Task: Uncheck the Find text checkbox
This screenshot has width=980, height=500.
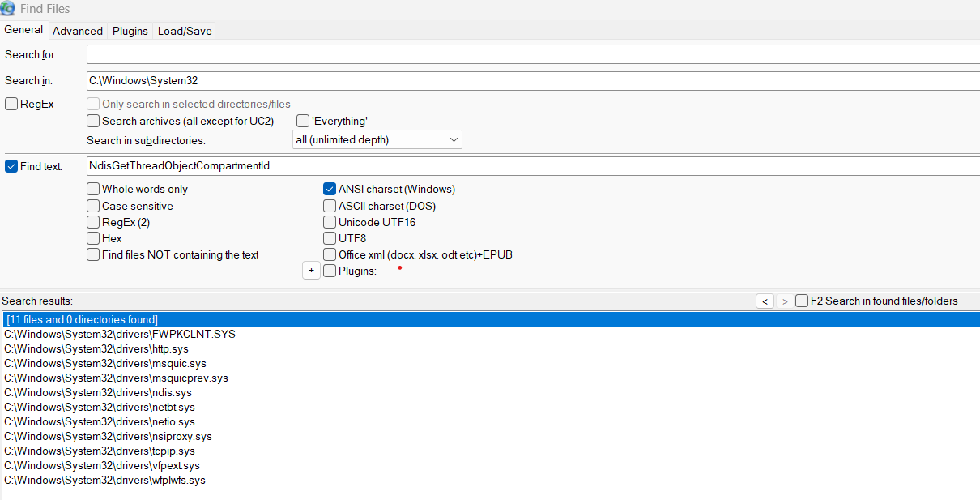Action: pyautogui.click(x=11, y=166)
